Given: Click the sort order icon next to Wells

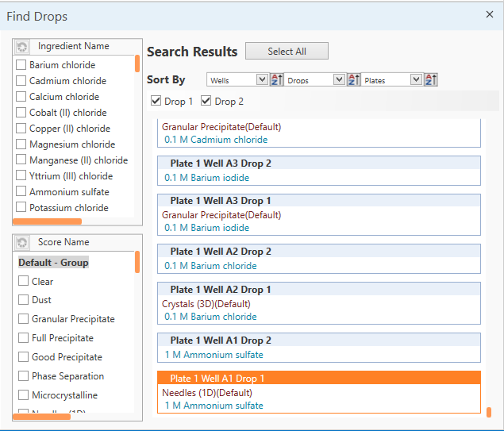Looking at the screenshot, I should pyautogui.click(x=276, y=80).
